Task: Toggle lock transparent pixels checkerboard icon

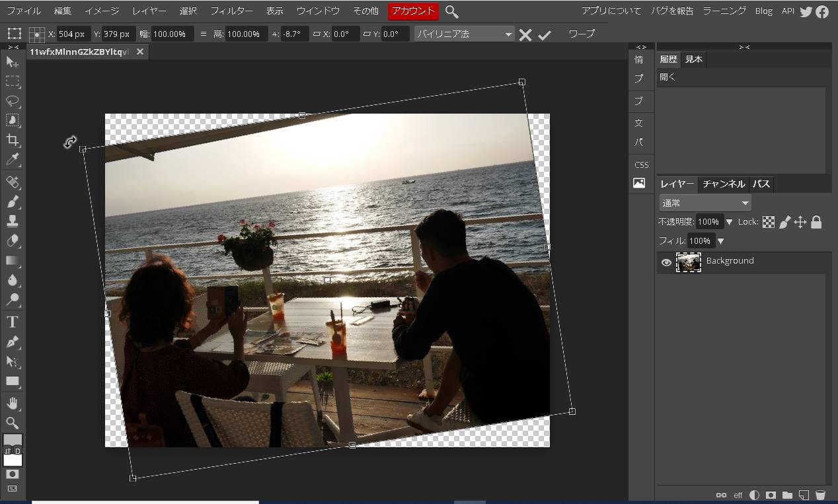Action: [769, 223]
